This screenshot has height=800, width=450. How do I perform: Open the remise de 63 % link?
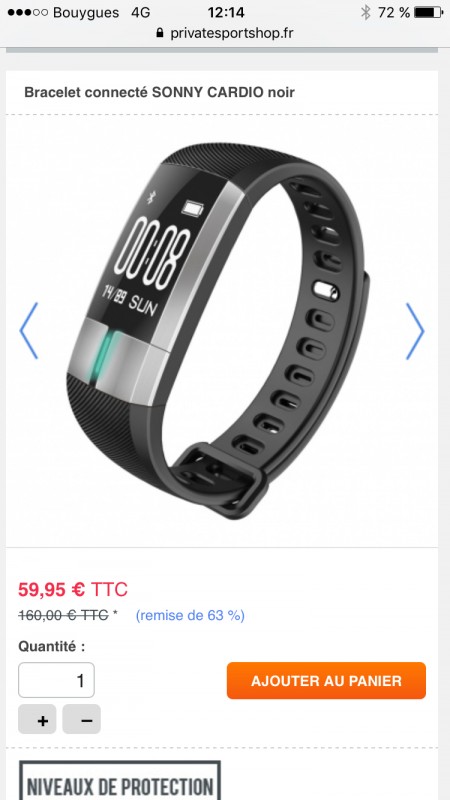point(190,615)
